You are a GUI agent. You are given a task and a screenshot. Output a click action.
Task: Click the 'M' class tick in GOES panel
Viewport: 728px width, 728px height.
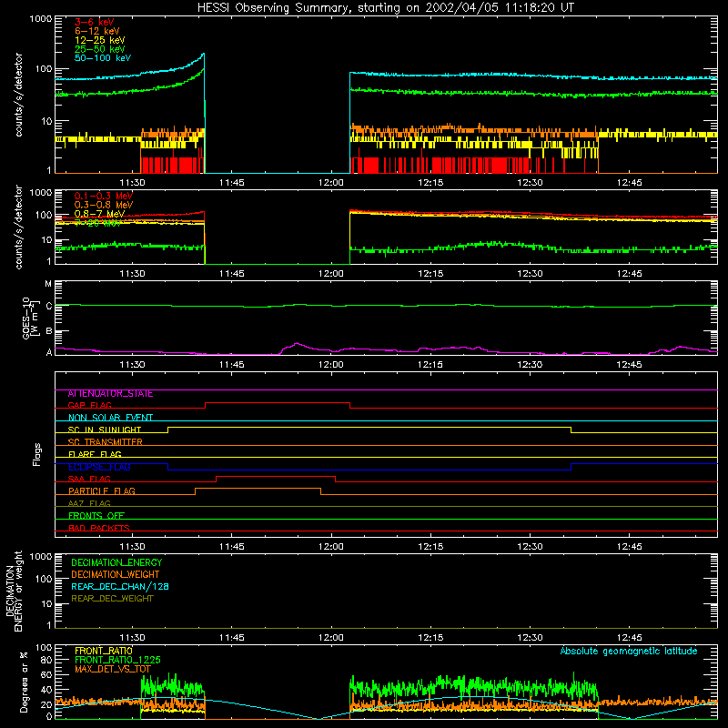coord(48,284)
